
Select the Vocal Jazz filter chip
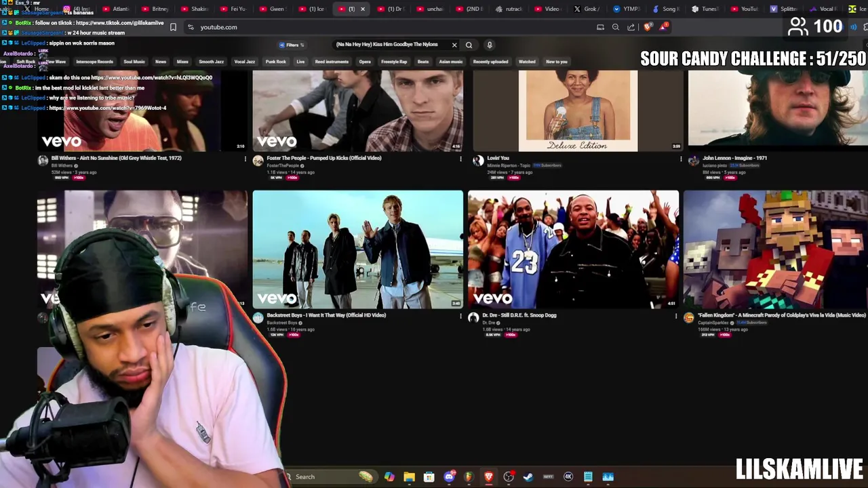(245, 62)
